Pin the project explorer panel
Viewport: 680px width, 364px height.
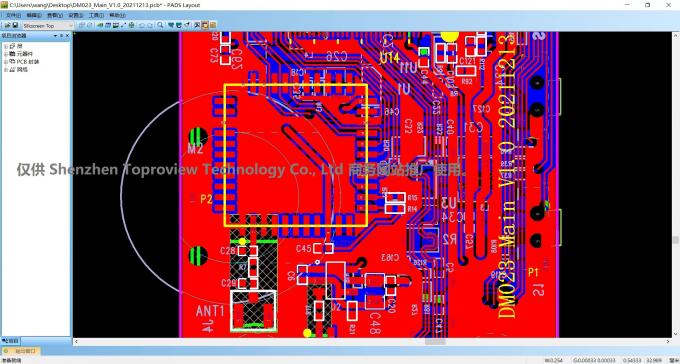click(x=62, y=36)
